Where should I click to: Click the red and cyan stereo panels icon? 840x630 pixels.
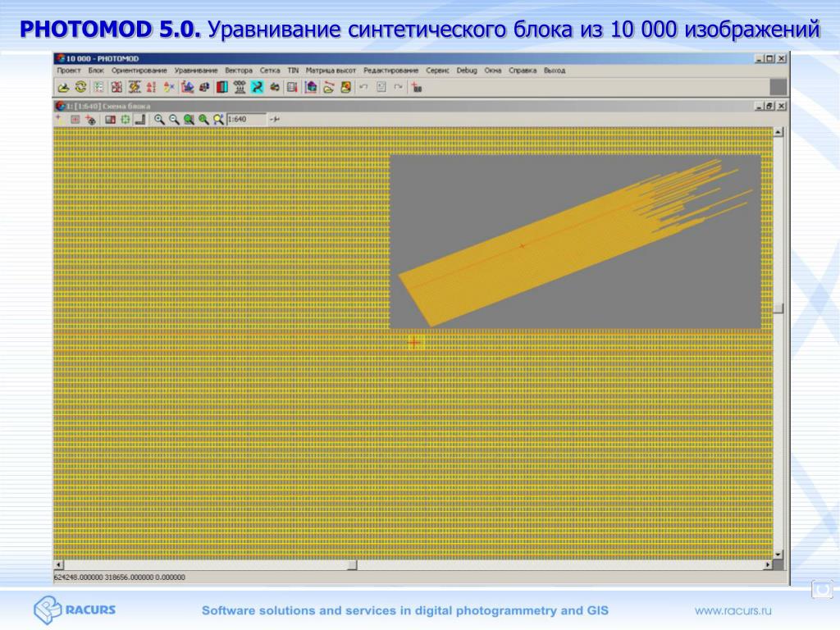pyautogui.click(x=221, y=87)
